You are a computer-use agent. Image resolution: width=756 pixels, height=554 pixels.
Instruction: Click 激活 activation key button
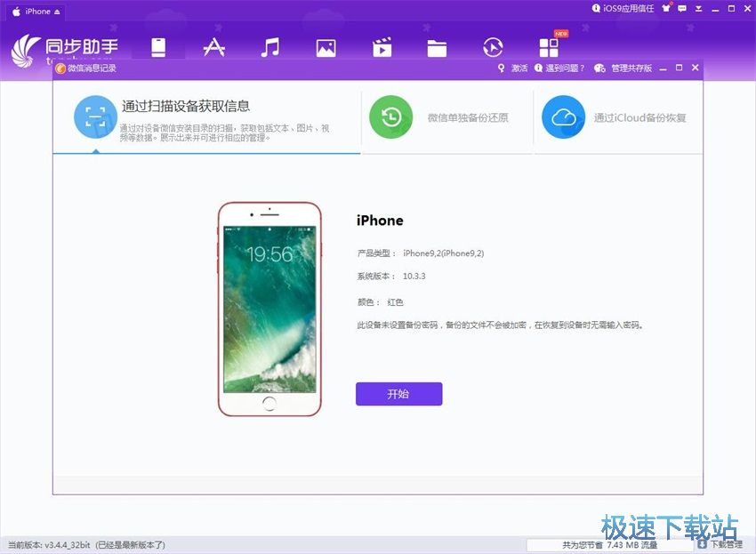[x=513, y=68]
